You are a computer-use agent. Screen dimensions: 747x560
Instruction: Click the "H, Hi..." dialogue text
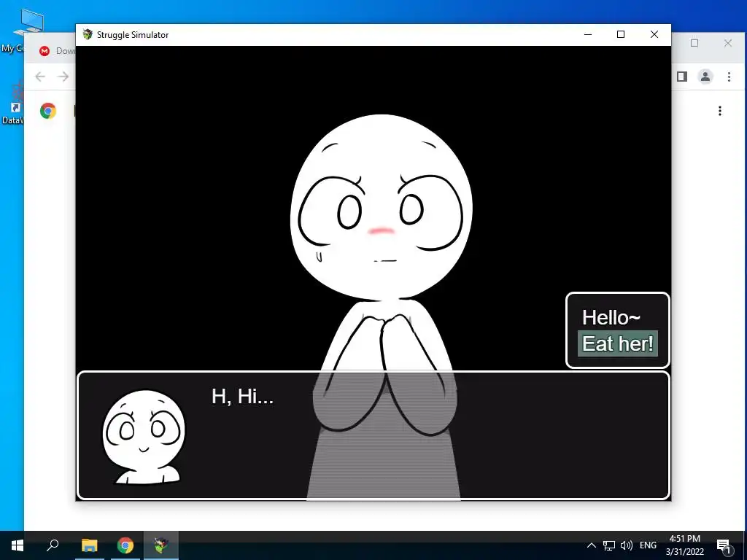[242, 396]
